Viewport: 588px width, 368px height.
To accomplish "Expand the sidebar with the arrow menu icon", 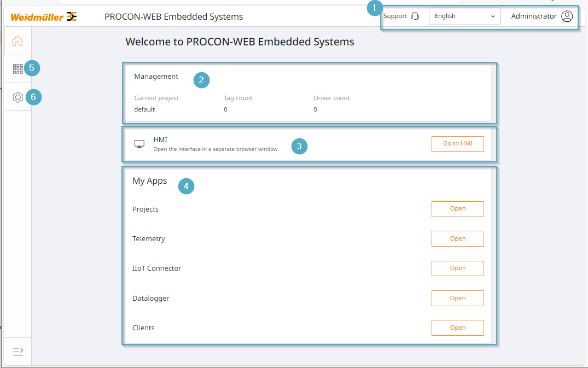I will coord(18,351).
